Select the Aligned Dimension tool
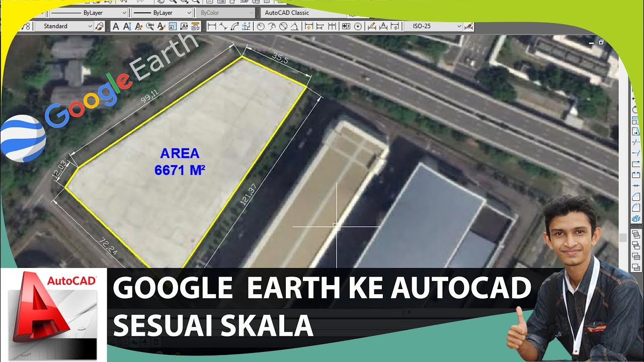Screen dimensions: 644x362 (223, 26)
